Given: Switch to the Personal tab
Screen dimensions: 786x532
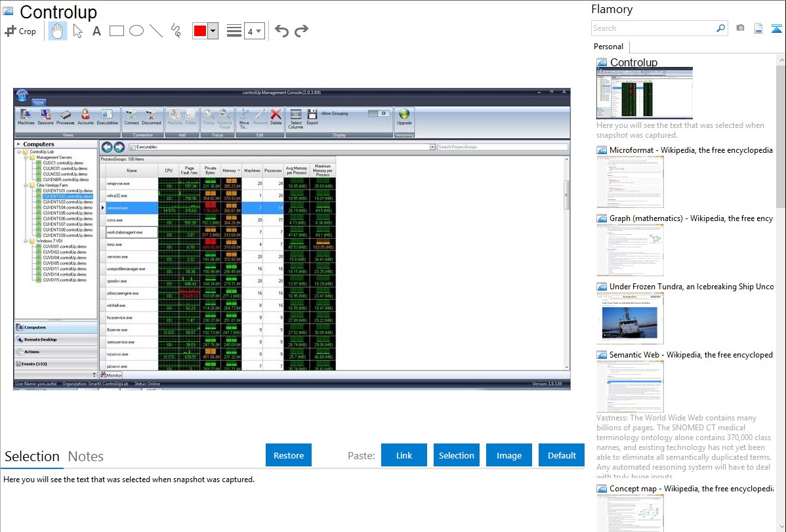Looking at the screenshot, I should tap(609, 47).
